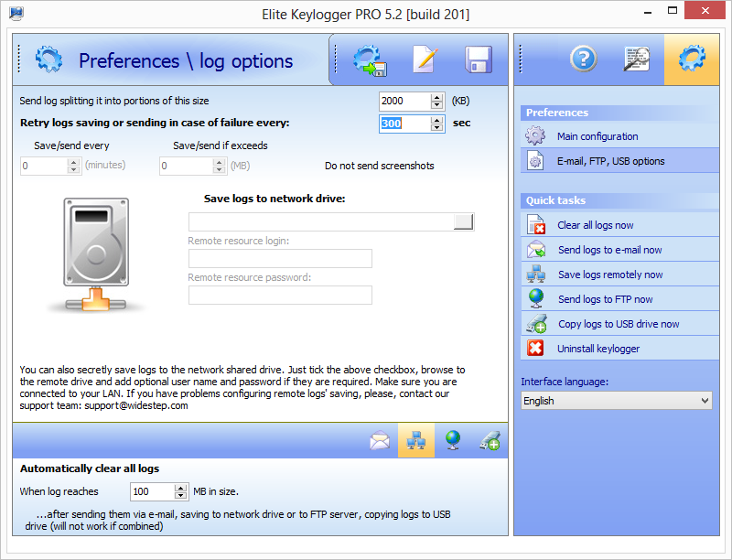Select the preferences gear tab icon

(691, 59)
